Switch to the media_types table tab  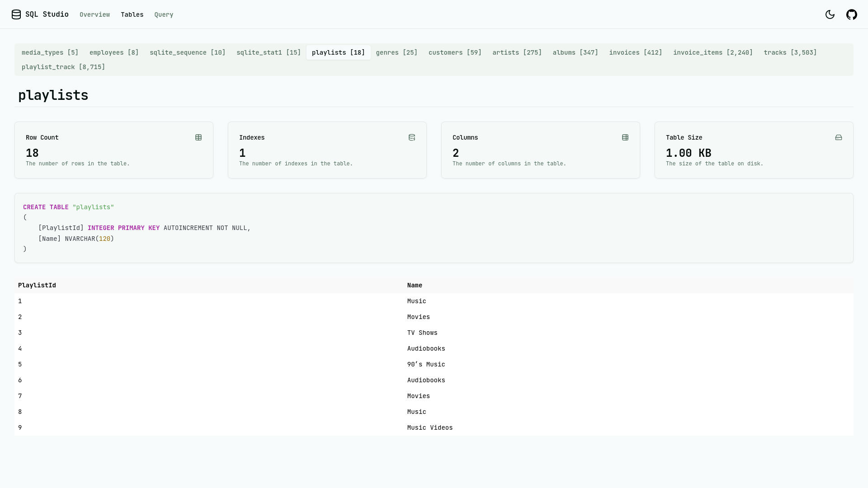(50, 52)
